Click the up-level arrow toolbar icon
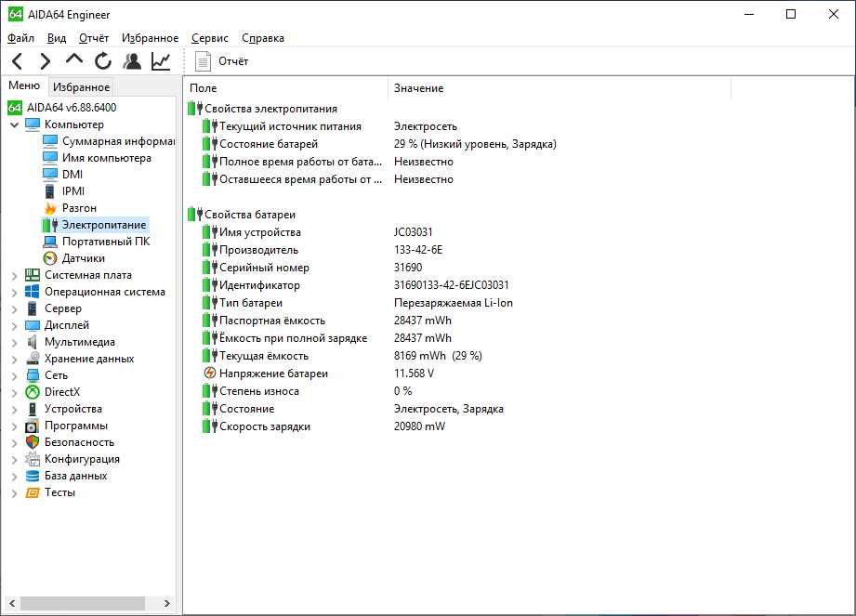 pyautogui.click(x=74, y=59)
